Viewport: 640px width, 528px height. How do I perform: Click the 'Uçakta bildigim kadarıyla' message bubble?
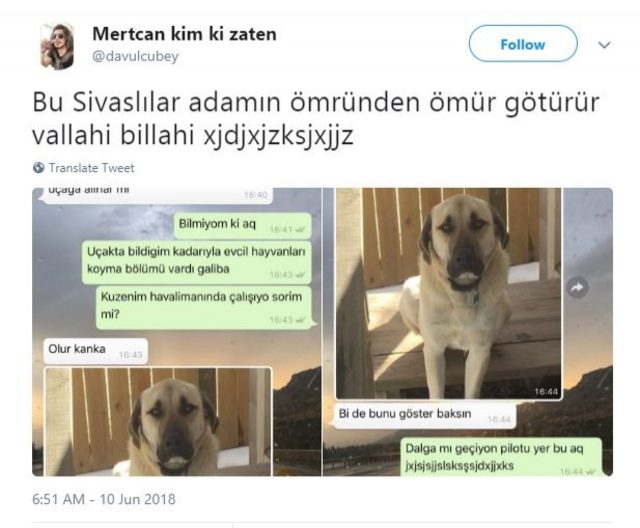[x=196, y=262]
